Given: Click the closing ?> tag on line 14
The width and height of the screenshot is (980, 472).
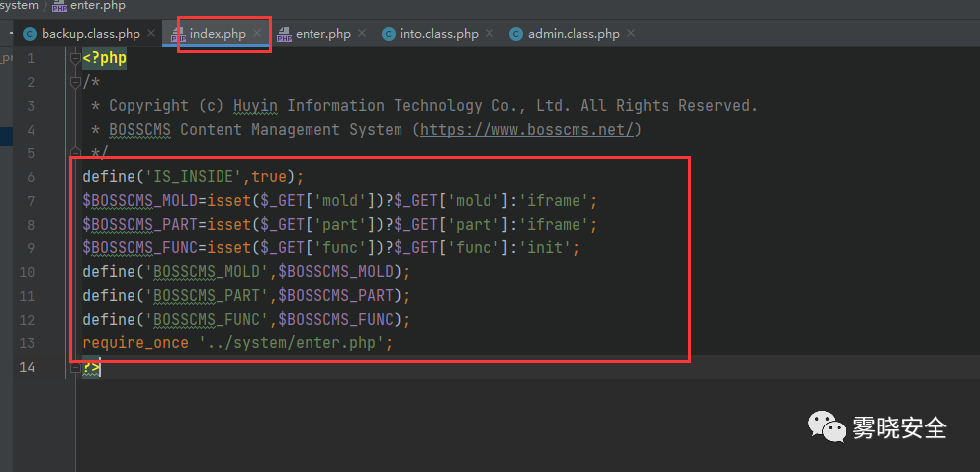Looking at the screenshot, I should pos(91,367).
